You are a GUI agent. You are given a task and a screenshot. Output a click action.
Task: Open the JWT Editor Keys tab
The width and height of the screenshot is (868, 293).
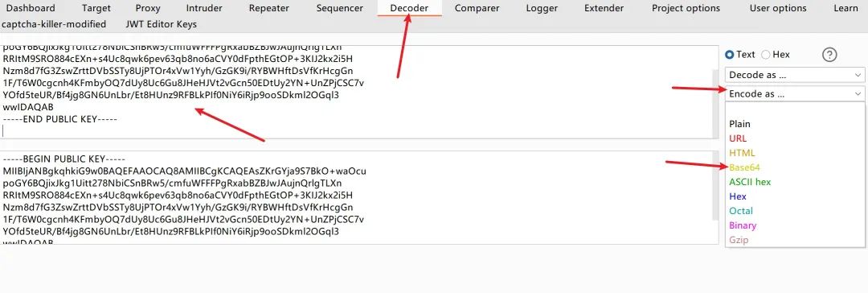click(161, 24)
